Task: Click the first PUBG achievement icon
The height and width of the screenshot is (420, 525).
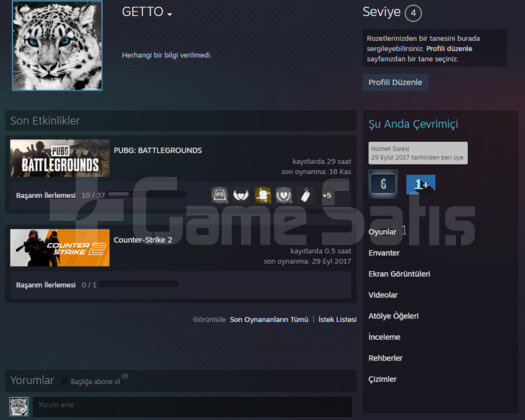Action: click(x=220, y=195)
